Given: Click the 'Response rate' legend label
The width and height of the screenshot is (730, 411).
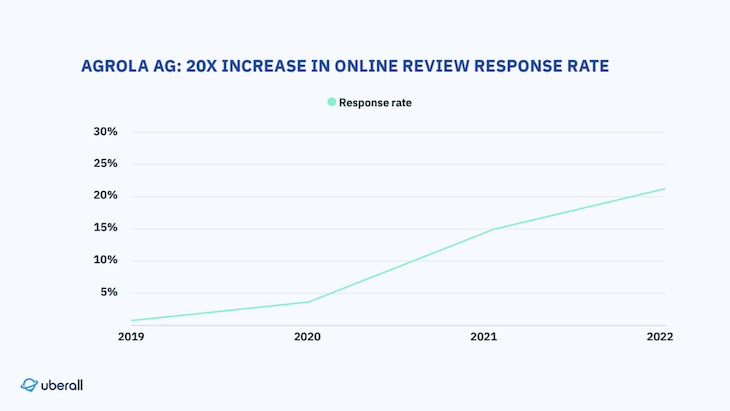Looking at the screenshot, I should click(375, 103).
